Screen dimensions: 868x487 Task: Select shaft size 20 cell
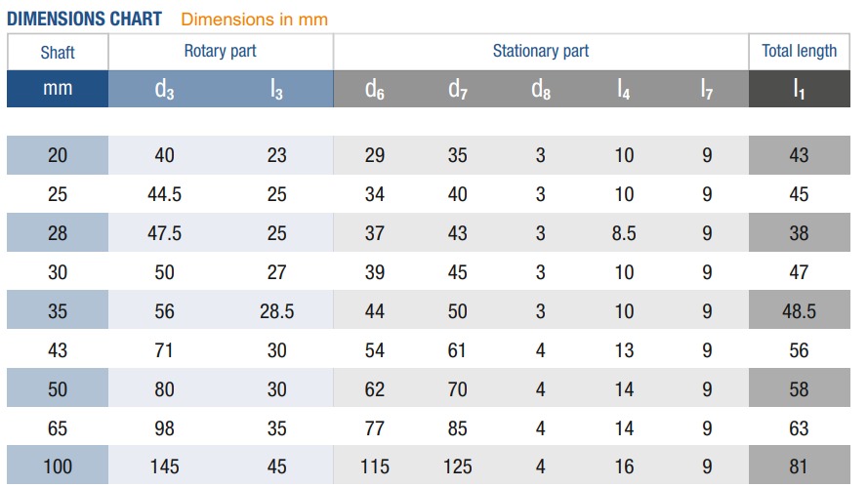coord(58,155)
